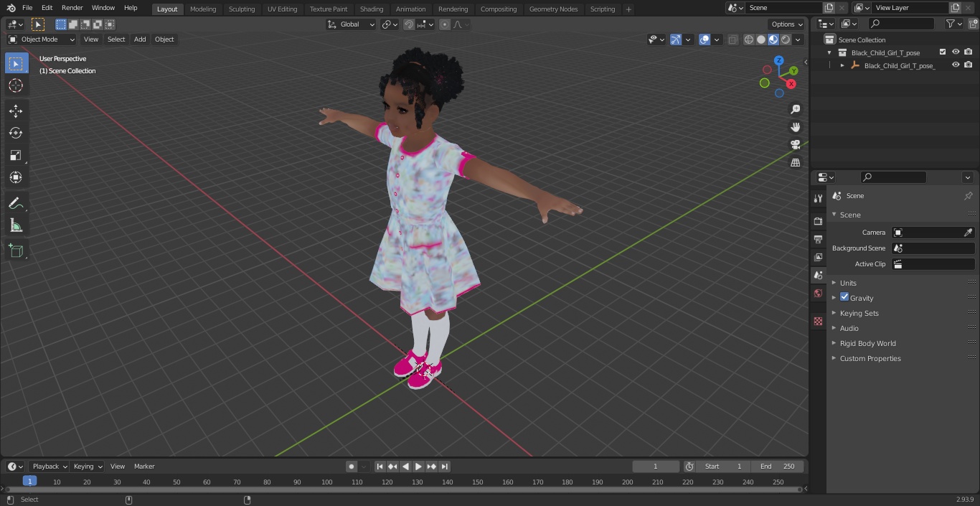Play the animation forward
The height and width of the screenshot is (506, 980).
pyautogui.click(x=418, y=467)
